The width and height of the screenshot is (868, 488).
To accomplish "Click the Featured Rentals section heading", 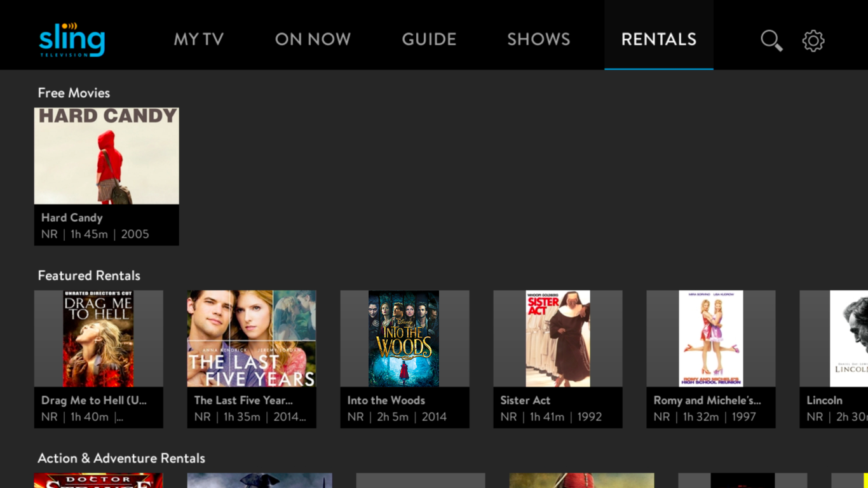I will pyautogui.click(x=89, y=276).
